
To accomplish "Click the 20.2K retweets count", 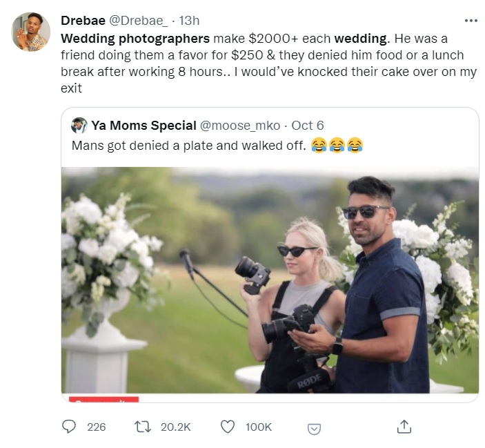I will pos(175,427).
